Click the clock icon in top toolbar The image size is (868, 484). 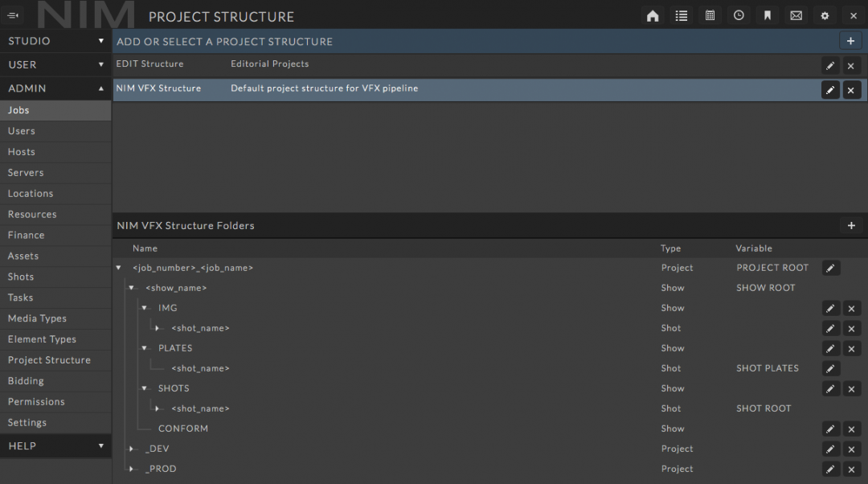tap(739, 15)
